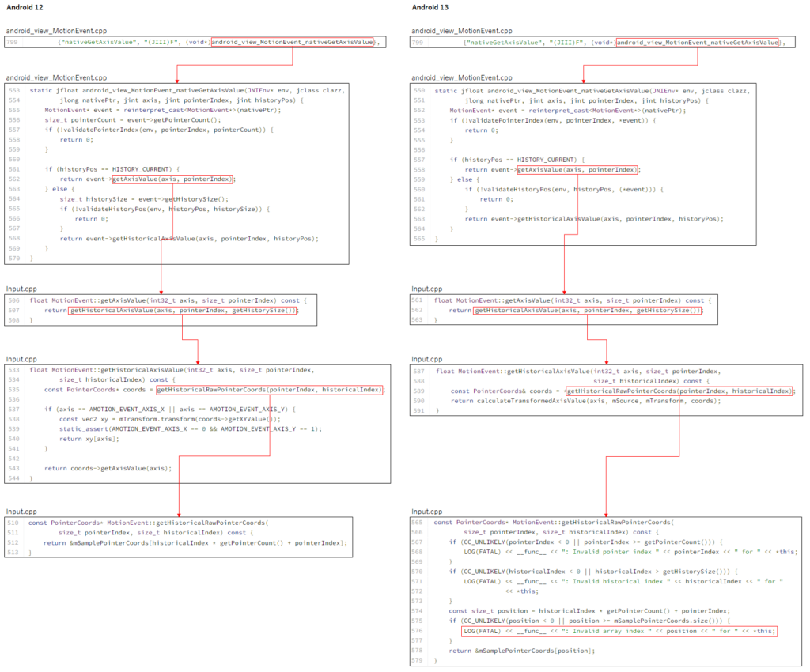
Task: Click "<< *this;" on line 572
Action: click(x=522, y=591)
